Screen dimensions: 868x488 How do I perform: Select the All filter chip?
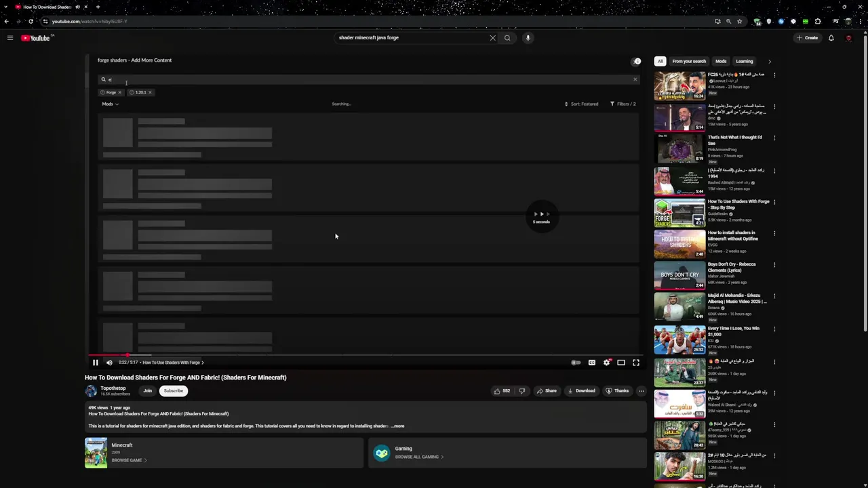[x=660, y=61]
